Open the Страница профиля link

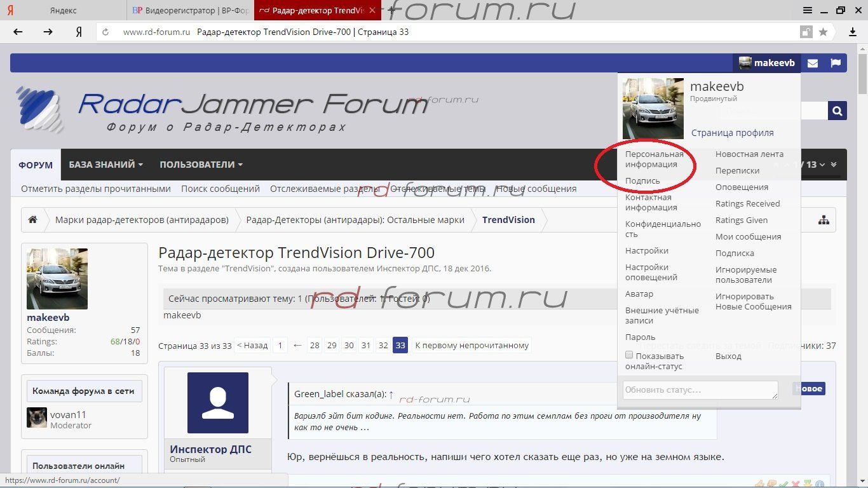(732, 133)
